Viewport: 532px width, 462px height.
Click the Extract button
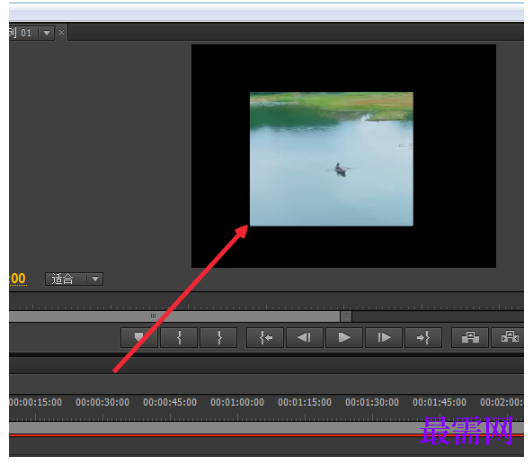(508, 337)
